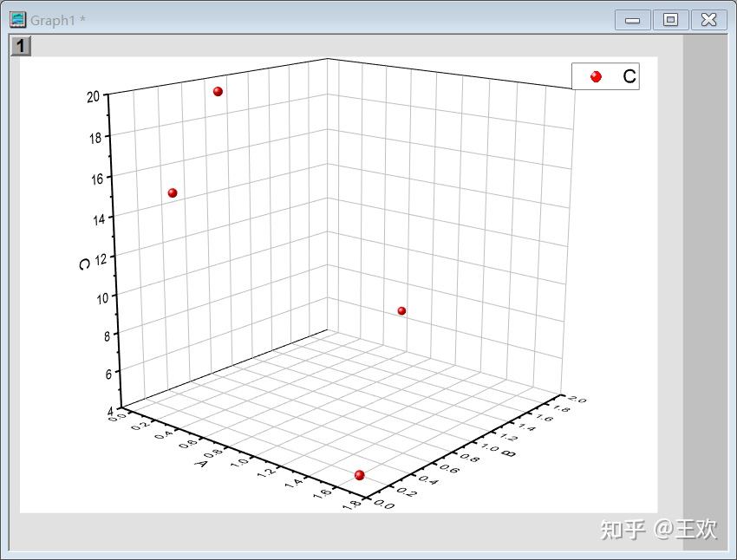This screenshot has width=737, height=560.
Task: Click A axis tick label 1.4
Action: pyautogui.click(x=294, y=483)
